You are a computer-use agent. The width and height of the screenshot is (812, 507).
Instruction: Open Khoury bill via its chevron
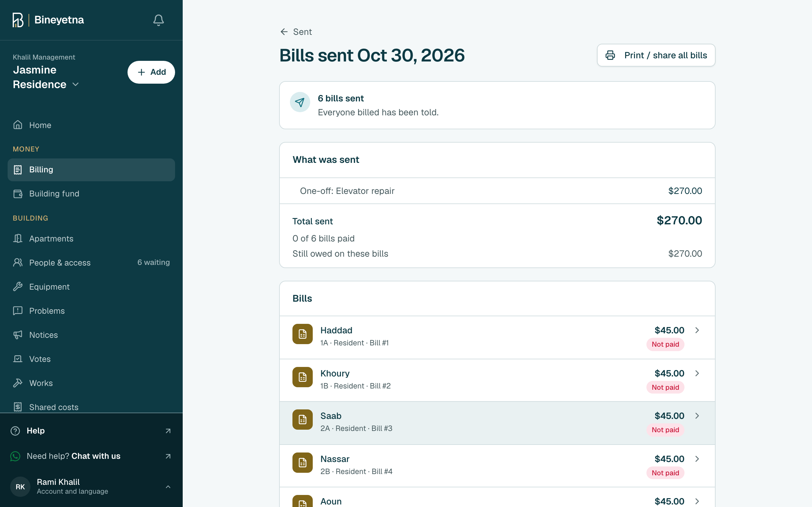(697, 373)
